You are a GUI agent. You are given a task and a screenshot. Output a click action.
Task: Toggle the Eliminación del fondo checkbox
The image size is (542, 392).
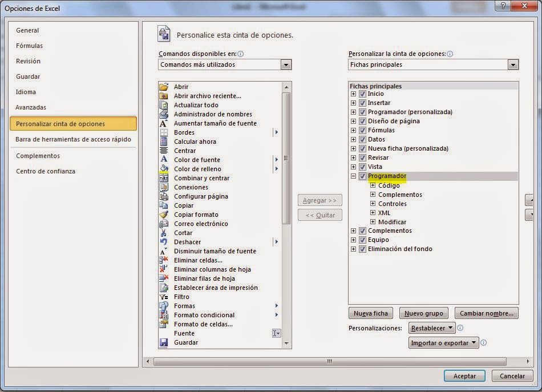click(x=362, y=249)
